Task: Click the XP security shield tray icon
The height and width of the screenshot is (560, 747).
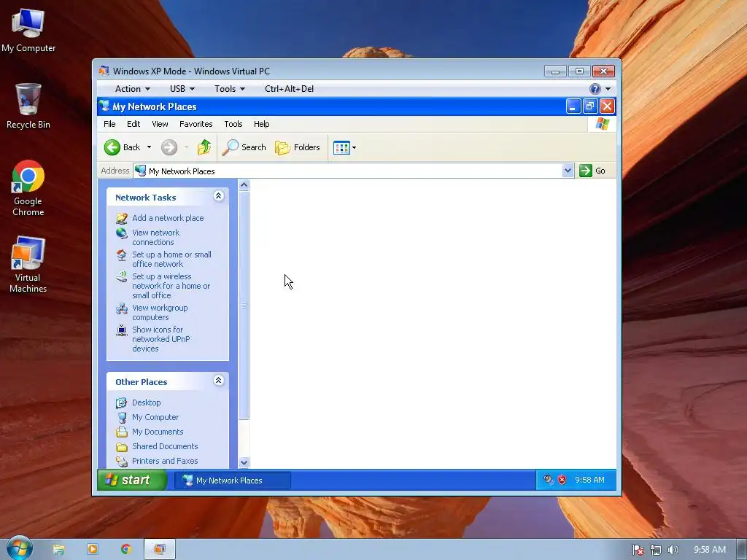Action: pos(562,480)
